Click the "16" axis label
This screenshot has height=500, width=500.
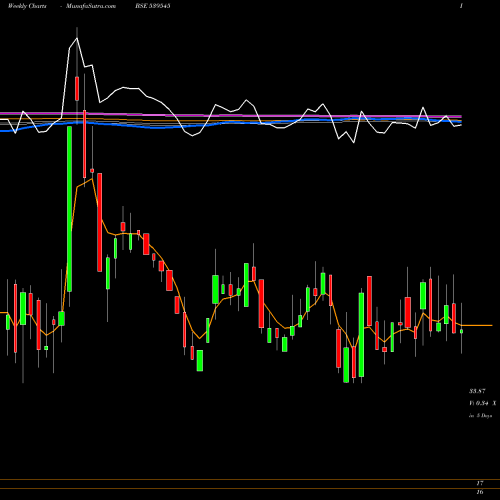point(480,492)
